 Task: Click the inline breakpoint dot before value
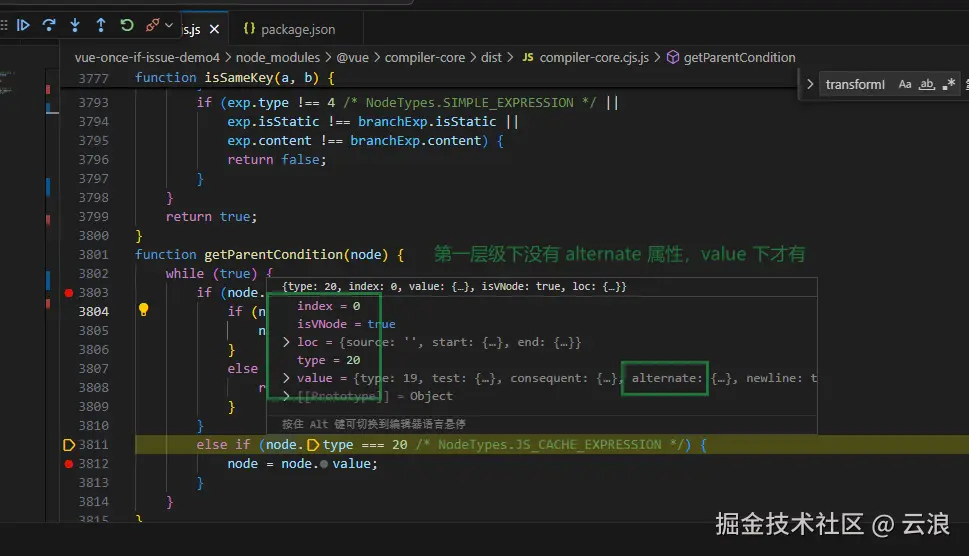(324, 464)
